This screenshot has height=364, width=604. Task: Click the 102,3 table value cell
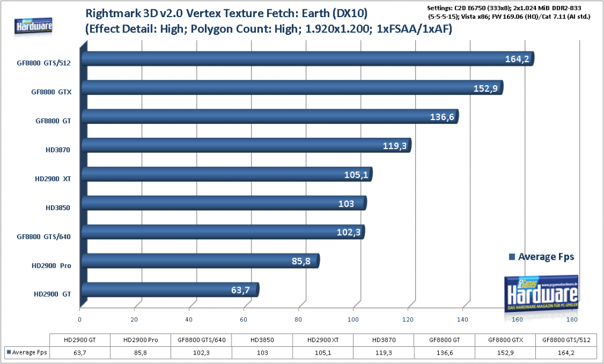click(201, 352)
